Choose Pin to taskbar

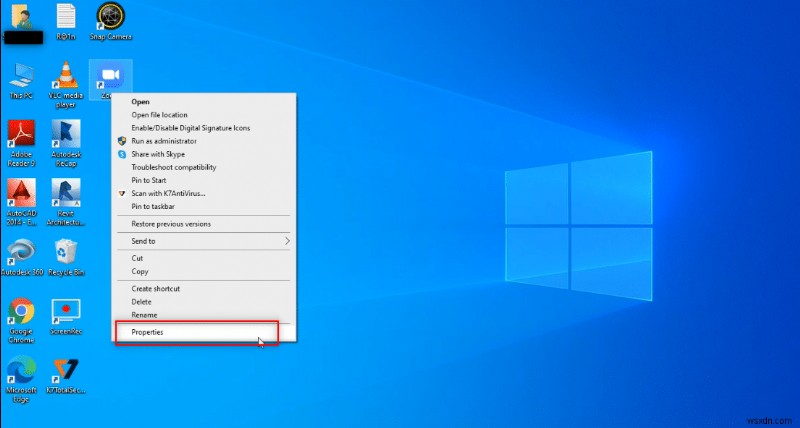point(204,207)
